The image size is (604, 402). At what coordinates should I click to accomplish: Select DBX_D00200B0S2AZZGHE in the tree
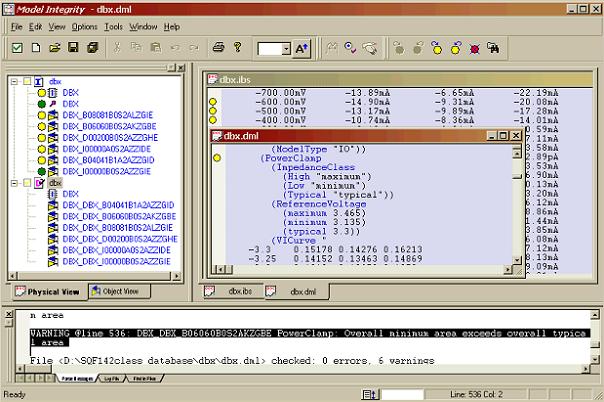[110, 138]
